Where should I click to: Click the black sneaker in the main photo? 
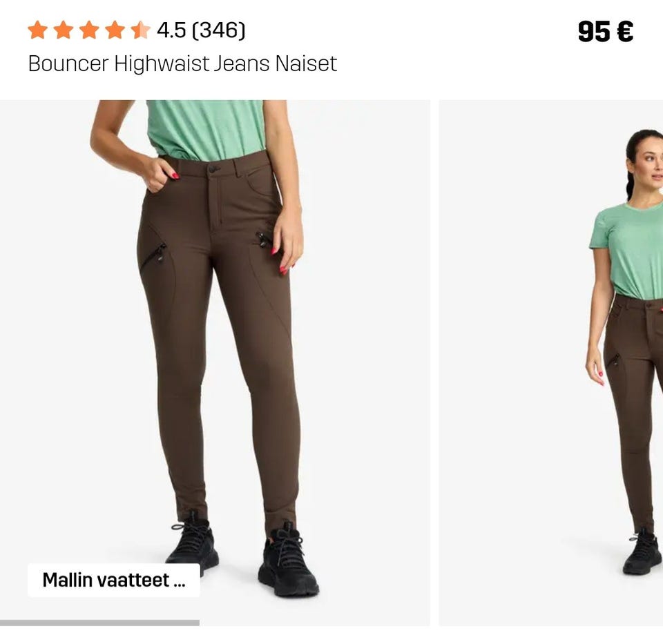[287, 560]
